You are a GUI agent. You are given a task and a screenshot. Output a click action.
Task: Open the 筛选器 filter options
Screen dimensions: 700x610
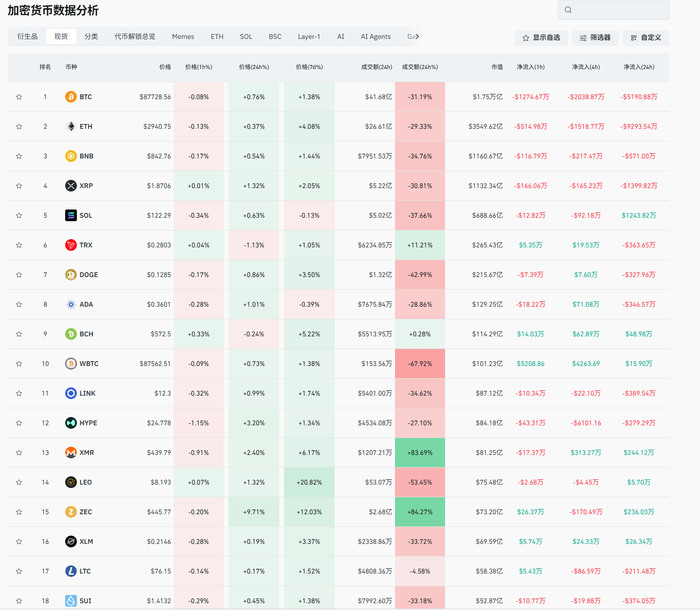595,37
